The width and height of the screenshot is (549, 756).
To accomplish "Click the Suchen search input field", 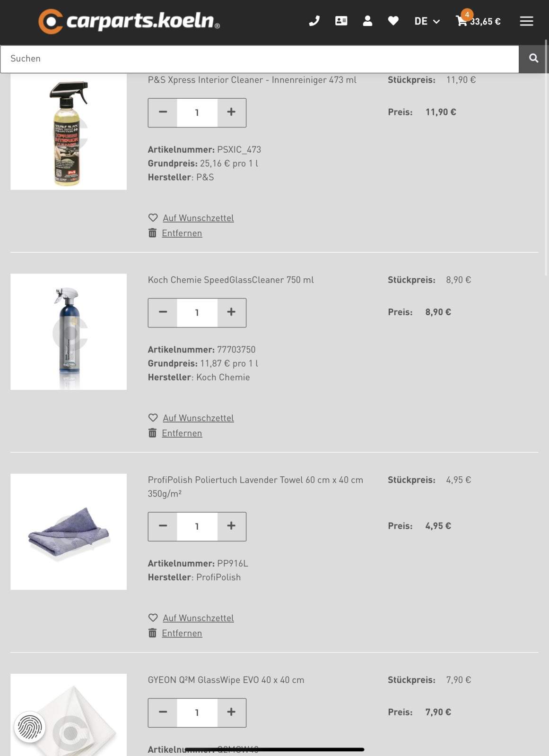I will pyautogui.click(x=260, y=59).
